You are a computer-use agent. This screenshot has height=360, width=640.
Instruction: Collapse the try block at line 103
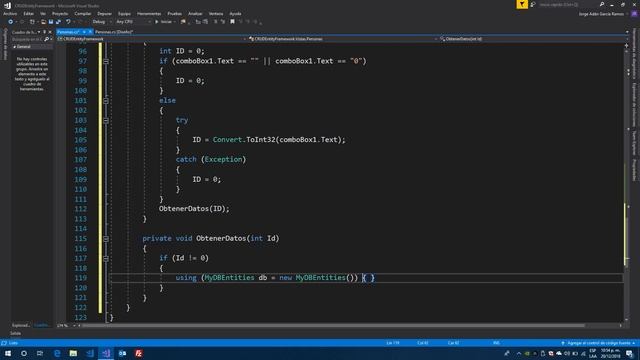click(106, 120)
